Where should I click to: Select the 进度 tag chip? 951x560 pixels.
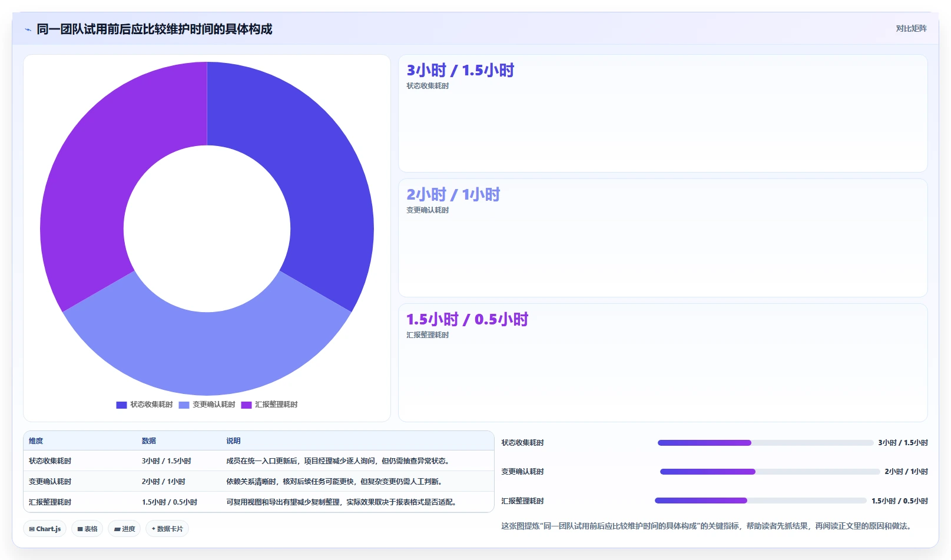(124, 529)
